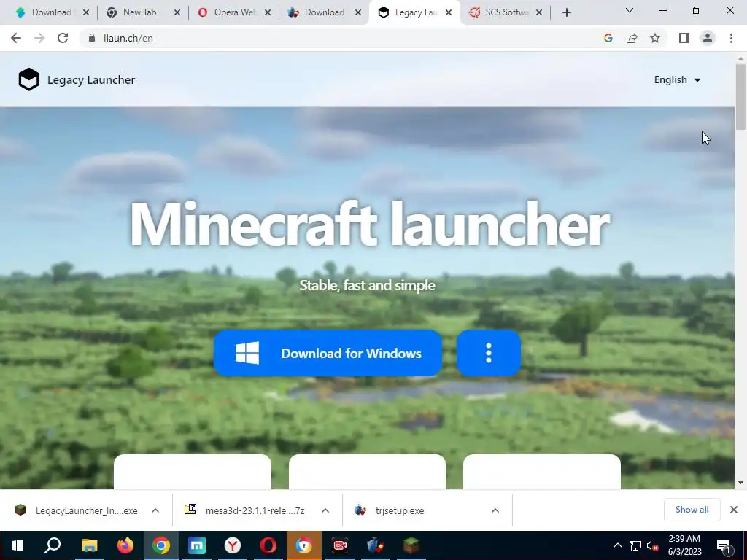Launch Firefox from taskbar
The width and height of the screenshot is (747, 560).
click(125, 545)
